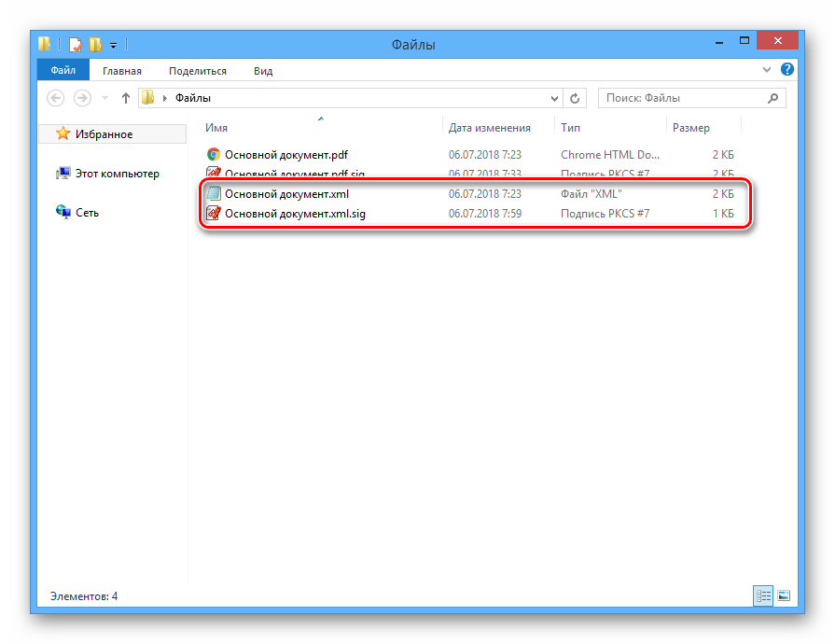Image resolution: width=835 pixels, height=644 pixels.
Task: Open the Главная ribbon tab
Action: 122,71
